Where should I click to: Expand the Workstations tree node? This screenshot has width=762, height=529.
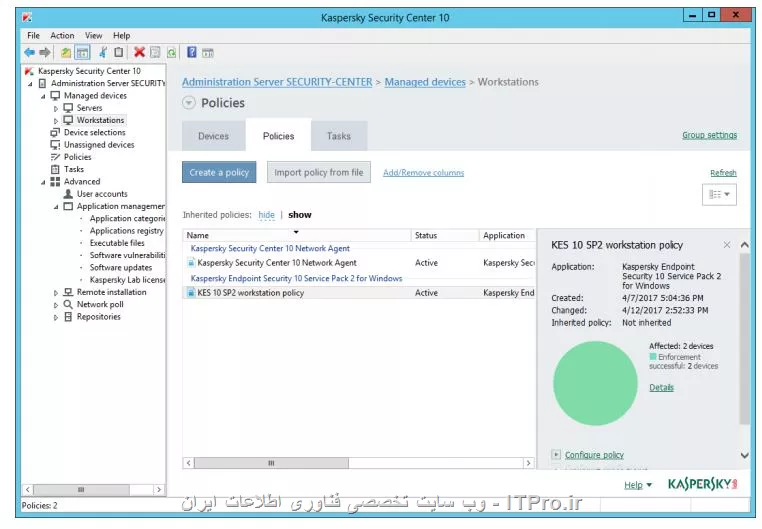(x=55, y=120)
